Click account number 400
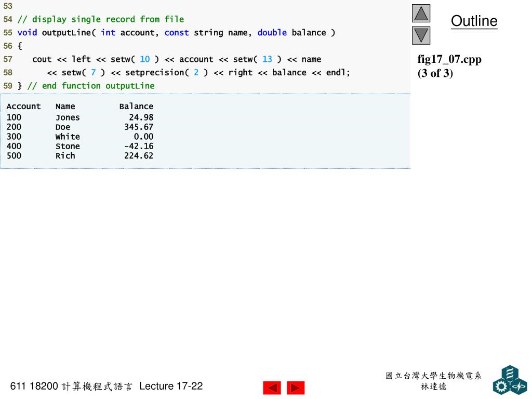 [14, 146]
